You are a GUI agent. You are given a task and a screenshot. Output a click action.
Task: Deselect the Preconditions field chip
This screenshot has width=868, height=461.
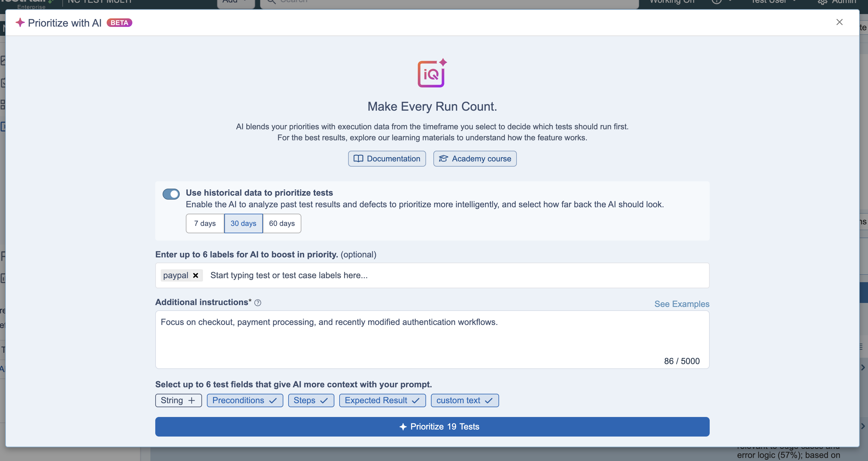[x=245, y=400]
